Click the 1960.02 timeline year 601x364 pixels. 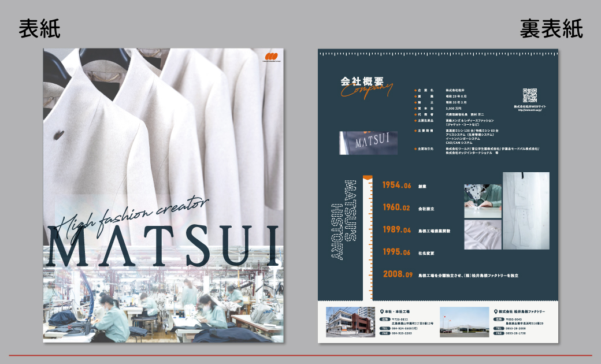click(396, 207)
